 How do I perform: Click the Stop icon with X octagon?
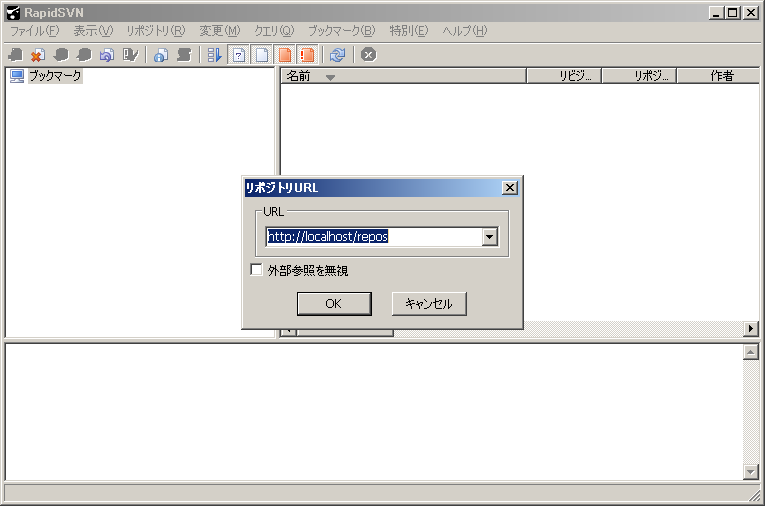pos(368,55)
